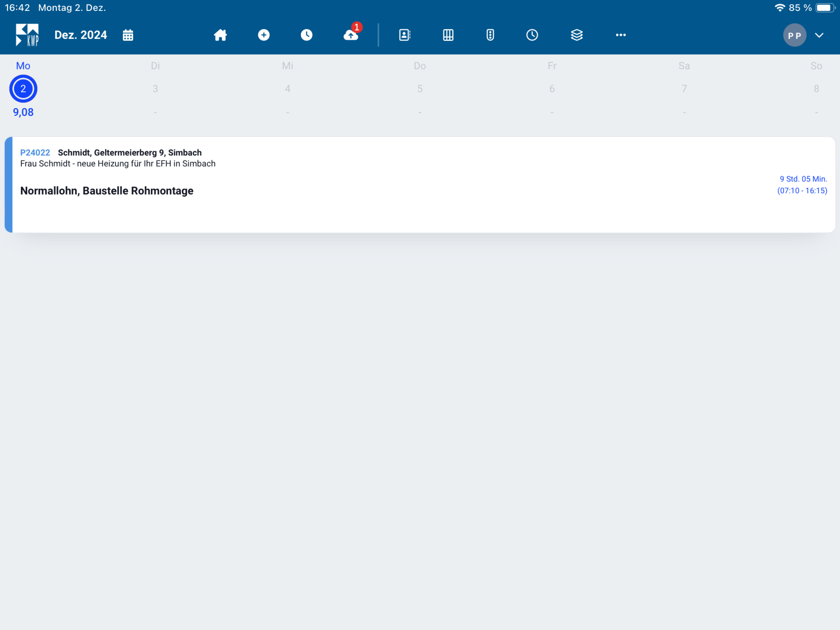Select Saturday 7 in week strip
This screenshot has height=630, width=840.
(x=684, y=89)
